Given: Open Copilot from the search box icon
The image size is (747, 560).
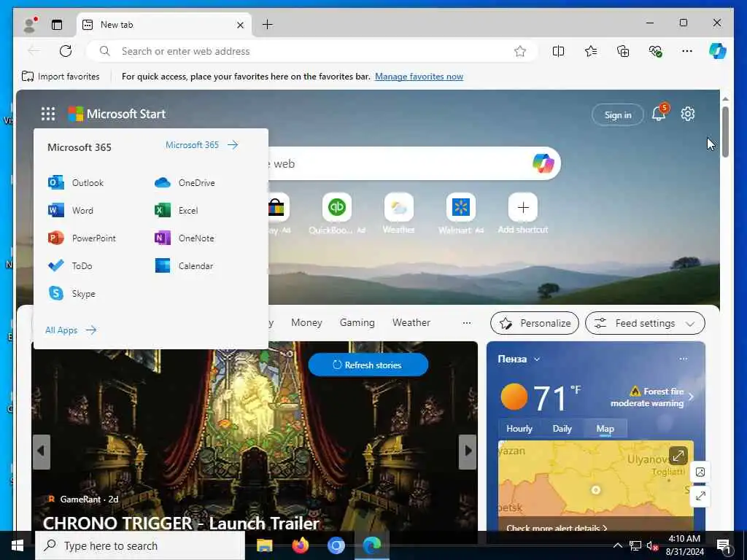Looking at the screenshot, I should tap(543, 163).
